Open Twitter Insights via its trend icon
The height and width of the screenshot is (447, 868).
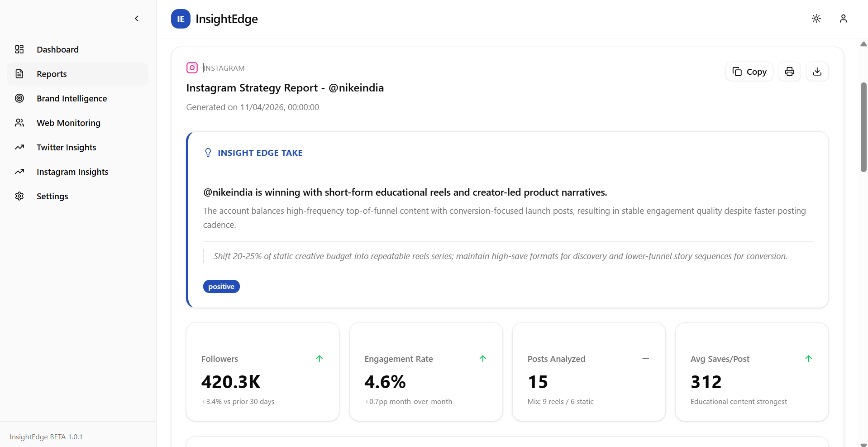click(19, 147)
